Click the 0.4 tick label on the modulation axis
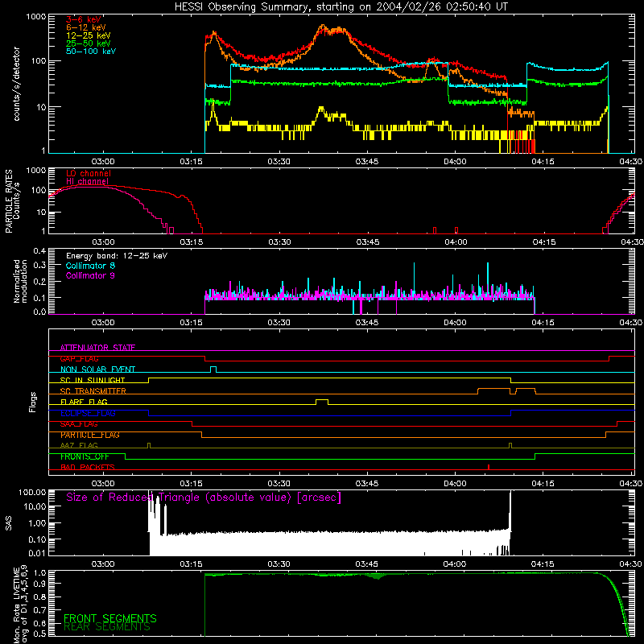 (39, 251)
